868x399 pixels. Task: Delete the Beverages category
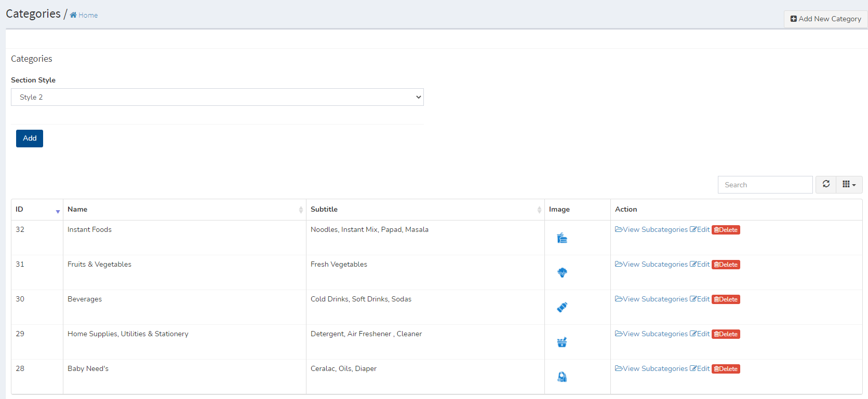726,299
